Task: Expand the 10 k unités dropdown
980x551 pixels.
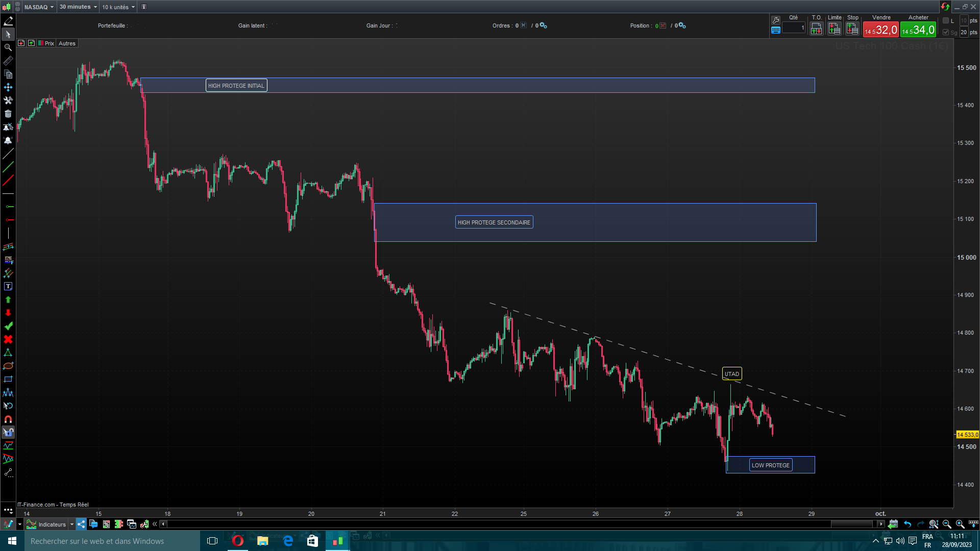Action: pos(118,7)
